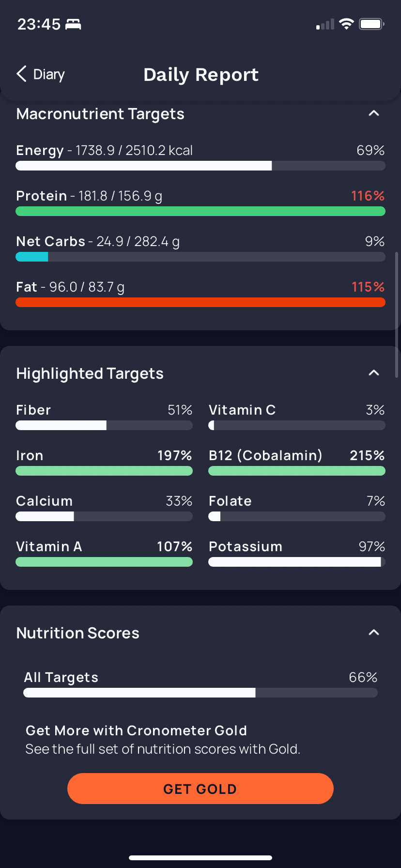The image size is (401, 868).
Task: Tap the Wi-Fi status icon
Action: (346, 24)
